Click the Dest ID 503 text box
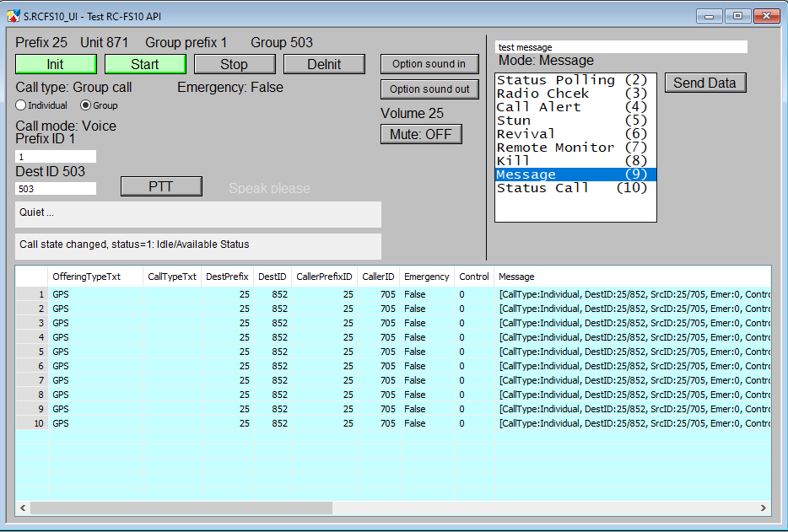 pos(56,189)
